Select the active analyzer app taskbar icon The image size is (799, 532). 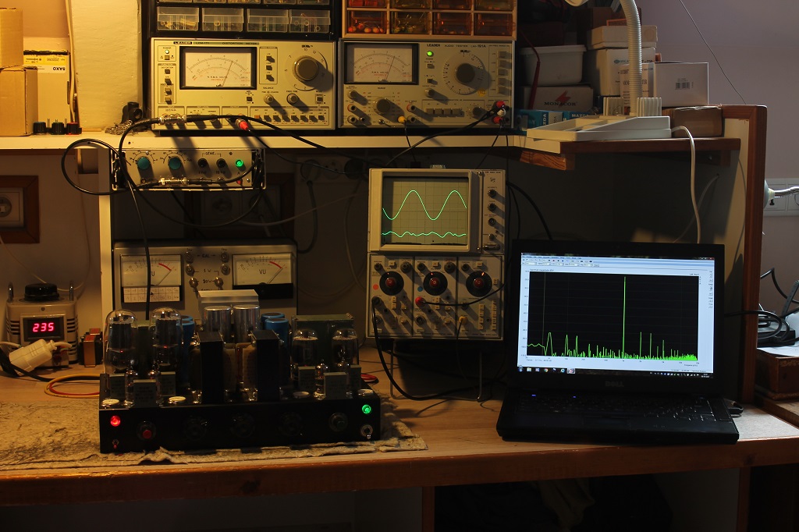(x=571, y=371)
